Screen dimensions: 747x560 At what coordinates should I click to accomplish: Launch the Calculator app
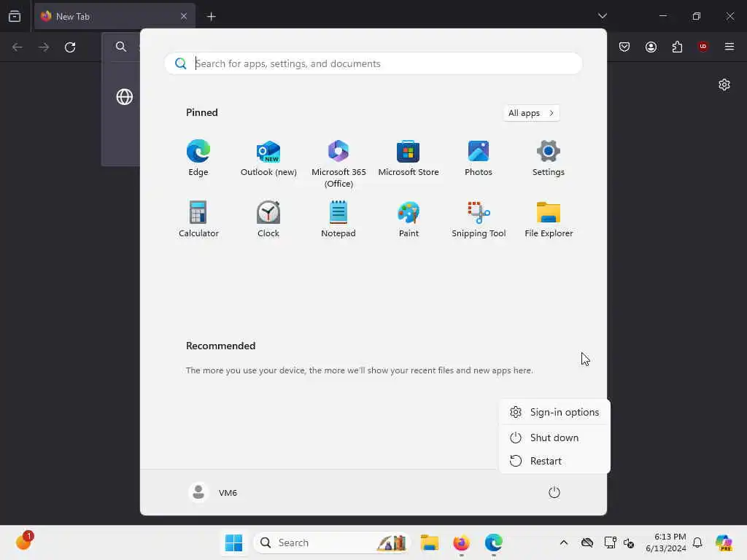point(198,219)
